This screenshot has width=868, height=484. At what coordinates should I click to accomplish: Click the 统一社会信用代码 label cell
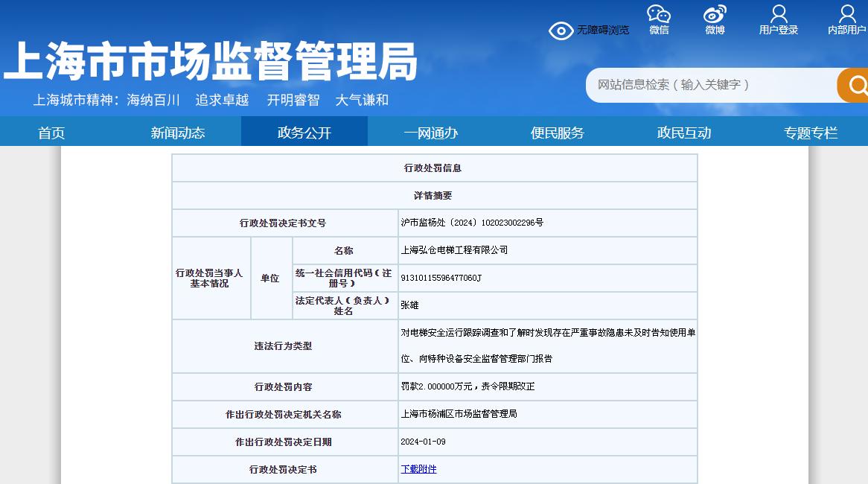345,278
